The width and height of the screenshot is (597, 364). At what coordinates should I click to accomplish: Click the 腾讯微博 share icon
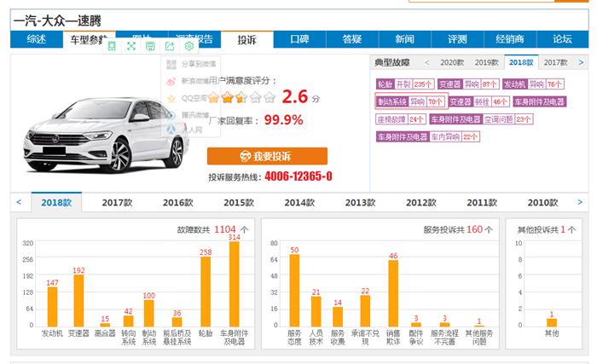[171, 114]
